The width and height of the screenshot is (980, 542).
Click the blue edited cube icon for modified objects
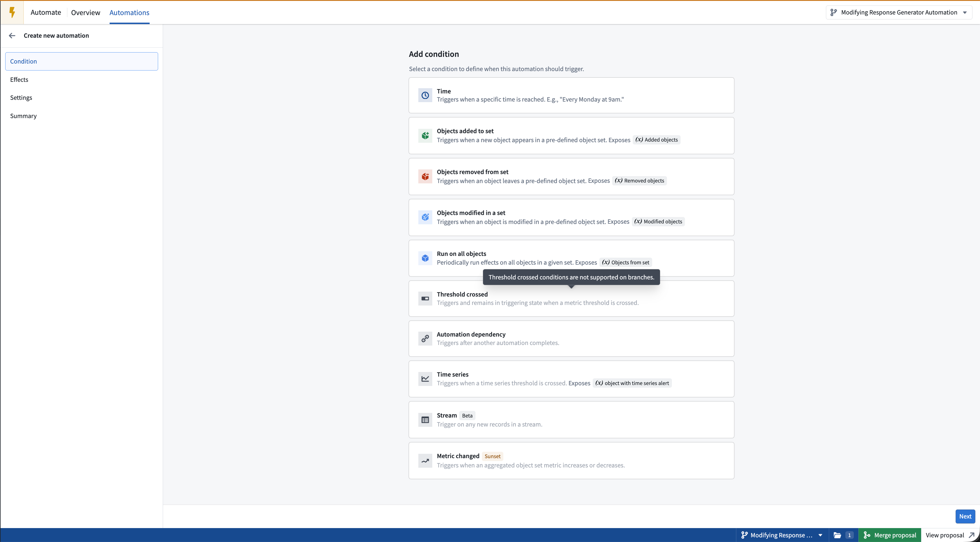[x=425, y=218]
